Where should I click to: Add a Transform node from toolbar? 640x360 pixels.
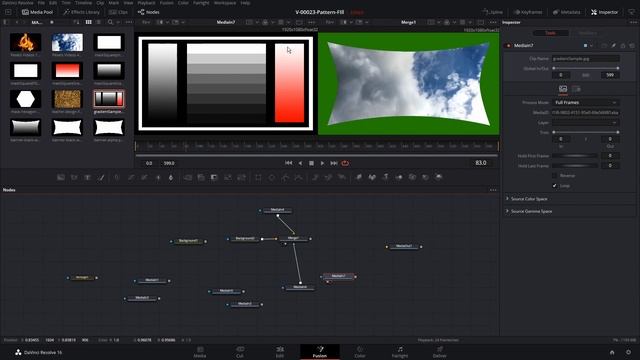(241, 177)
